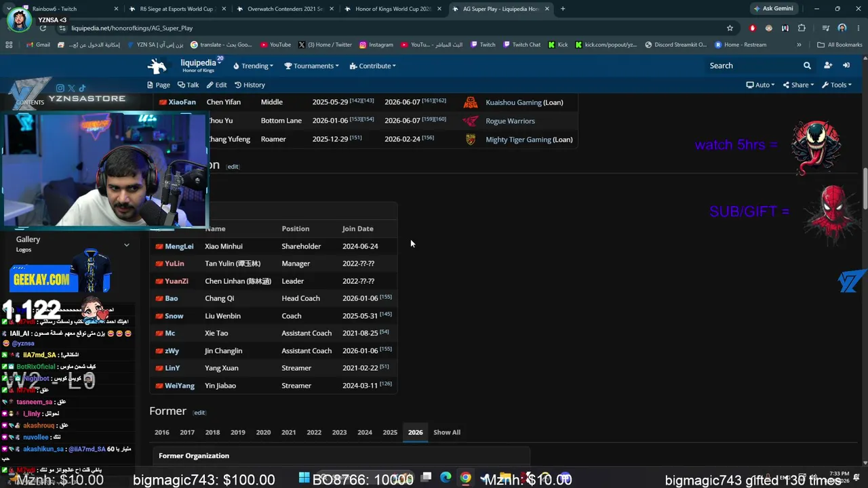Open a new browser tab with plus icon
Screen dimensions: 868x488
pyautogui.click(x=563, y=9)
